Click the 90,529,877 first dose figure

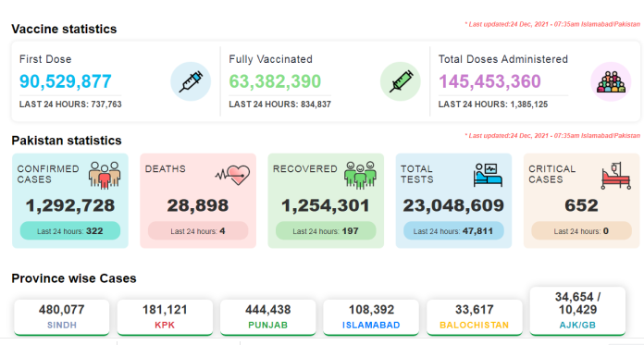(66, 81)
